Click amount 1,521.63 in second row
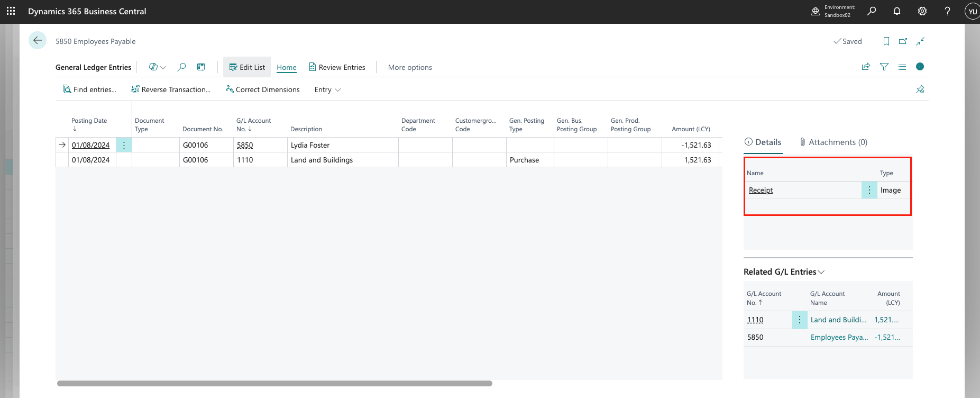Viewport: 980px width, 398px height. click(691, 160)
